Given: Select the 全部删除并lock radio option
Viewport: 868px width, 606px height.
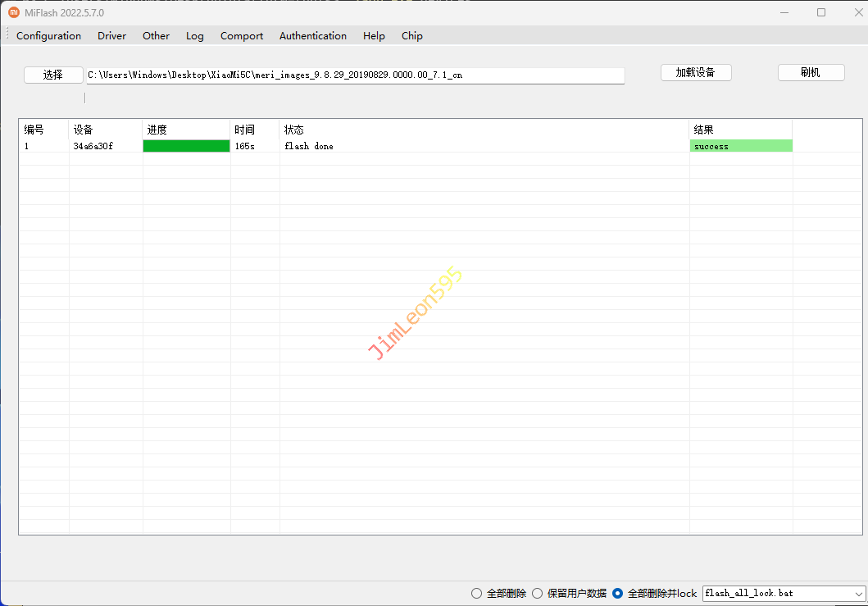Looking at the screenshot, I should (618, 593).
